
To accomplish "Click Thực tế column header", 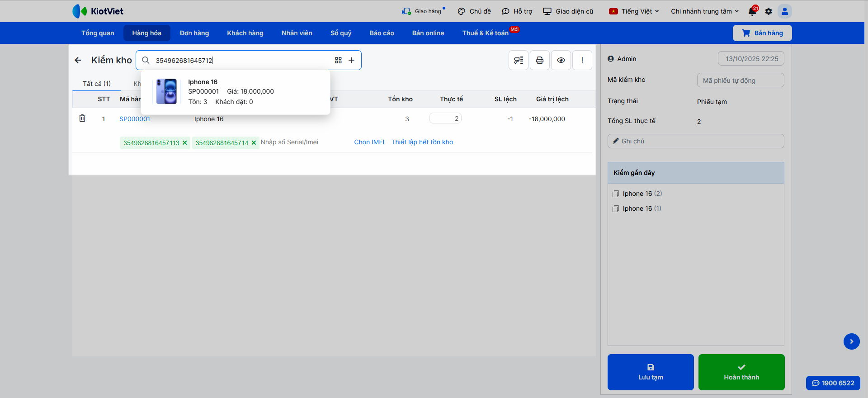I will 451,99.
